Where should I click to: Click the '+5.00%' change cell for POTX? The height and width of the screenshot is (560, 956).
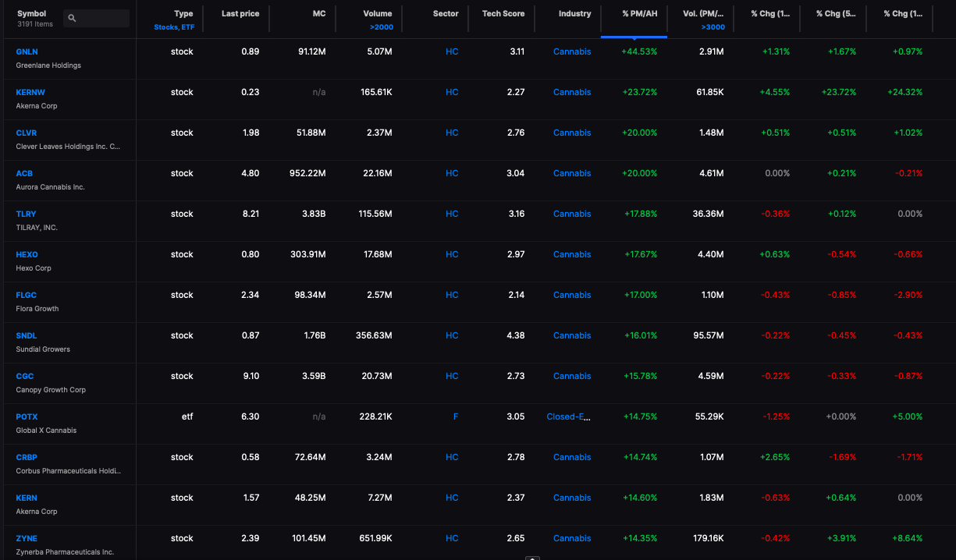pyautogui.click(x=907, y=416)
